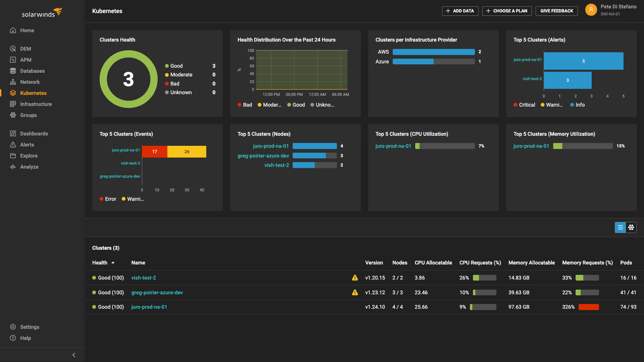Image resolution: width=644 pixels, height=362 pixels.
Task: Switch to list view toggle
Action: [x=620, y=227]
